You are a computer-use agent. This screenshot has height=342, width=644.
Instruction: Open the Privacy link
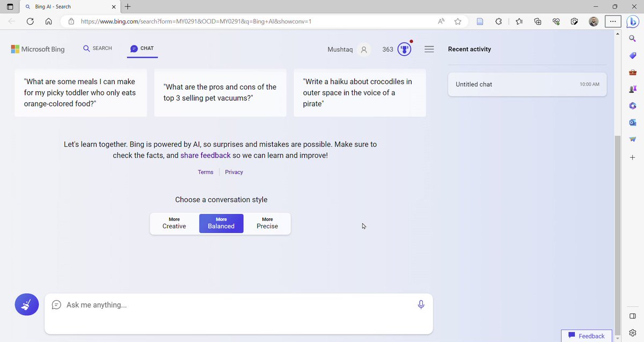[x=234, y=172]
